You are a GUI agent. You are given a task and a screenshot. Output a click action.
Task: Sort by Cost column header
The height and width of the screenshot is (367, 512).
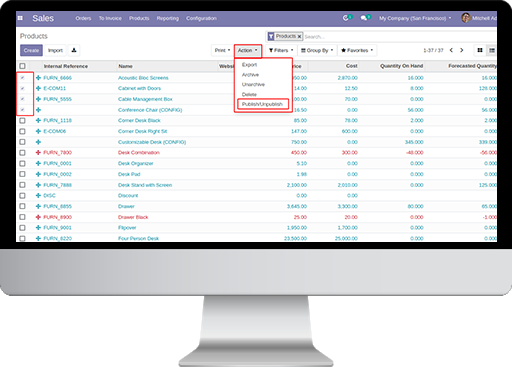[351, 66]
